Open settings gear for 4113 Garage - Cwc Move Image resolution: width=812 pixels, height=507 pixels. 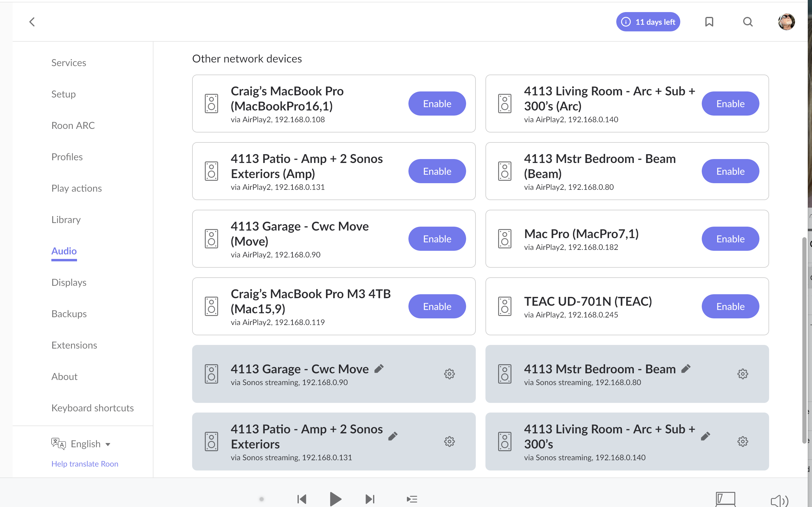point(449,374)
